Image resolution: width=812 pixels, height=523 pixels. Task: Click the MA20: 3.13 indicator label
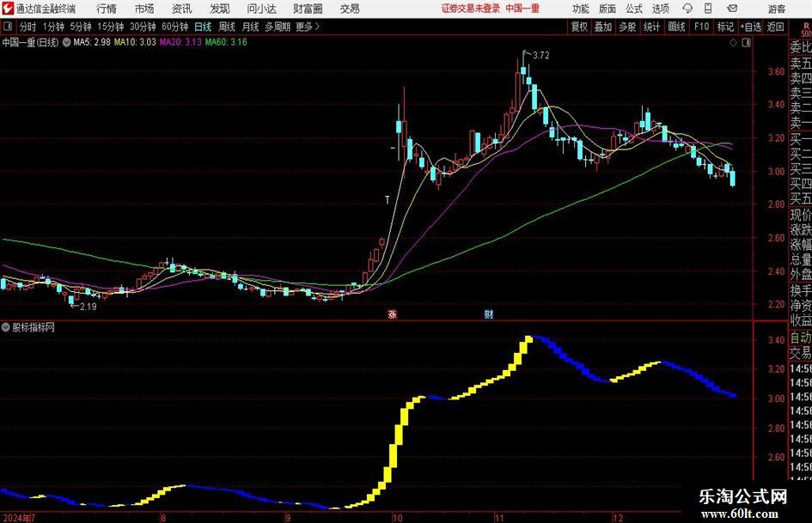(x=180, y=42)
